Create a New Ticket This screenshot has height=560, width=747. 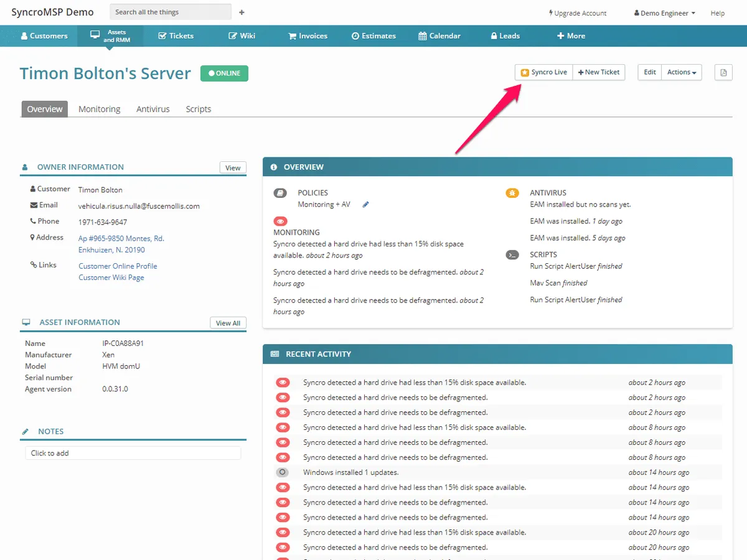[x=599, y=72]
